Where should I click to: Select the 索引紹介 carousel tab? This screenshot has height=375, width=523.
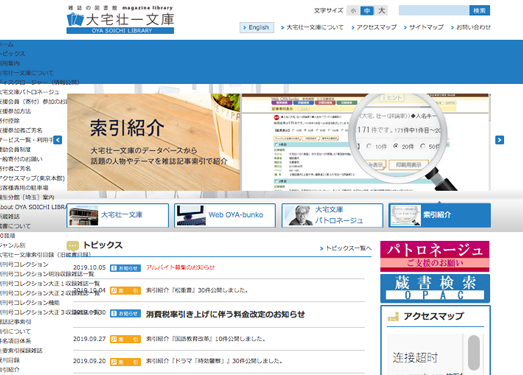tap(440, 216)
